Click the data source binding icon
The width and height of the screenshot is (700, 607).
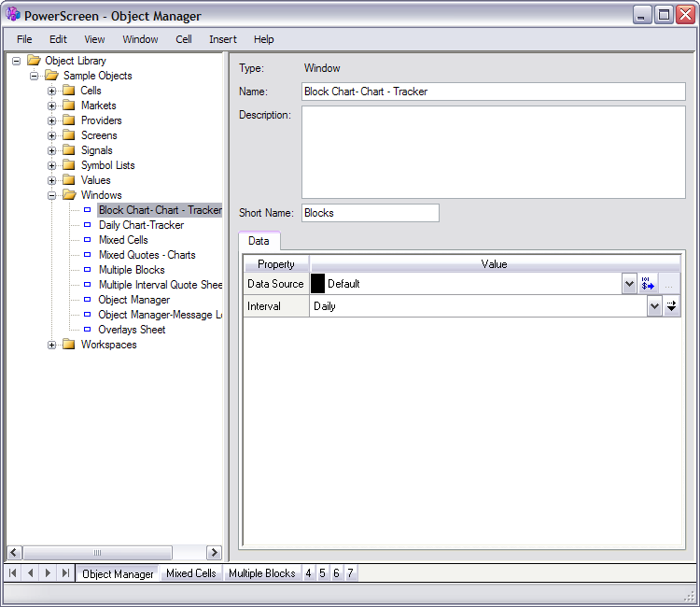[649, 284]
